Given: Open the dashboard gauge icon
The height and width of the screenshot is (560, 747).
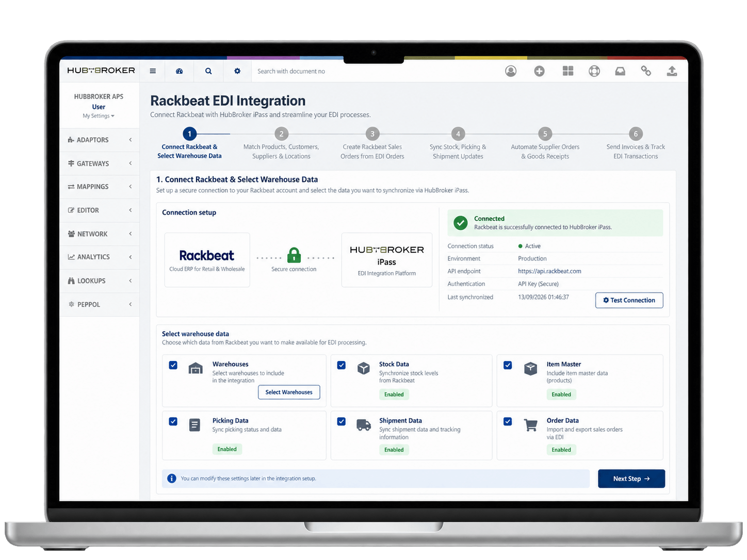Looking at the screenshot, I should pos(180,71).
